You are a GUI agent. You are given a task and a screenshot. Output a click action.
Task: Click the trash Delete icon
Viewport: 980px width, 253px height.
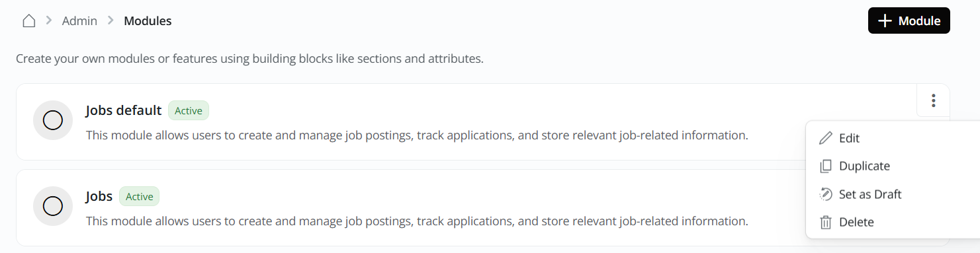pos(826,223)
